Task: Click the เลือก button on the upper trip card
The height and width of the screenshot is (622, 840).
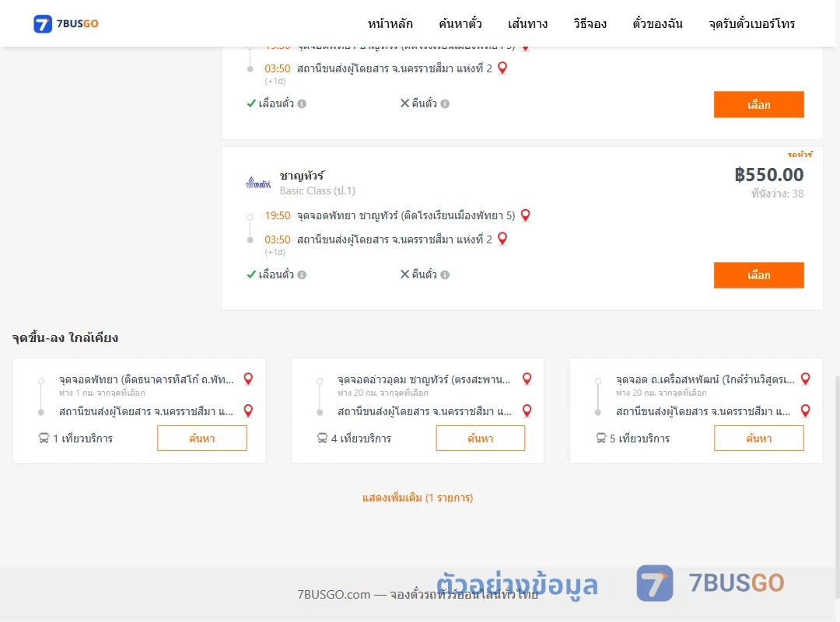Action: pos(758,104)
